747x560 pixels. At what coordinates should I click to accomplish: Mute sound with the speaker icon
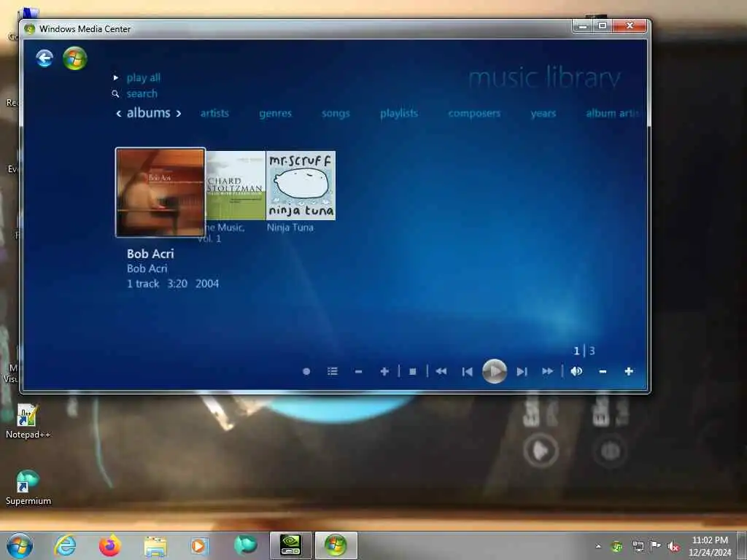576,371
